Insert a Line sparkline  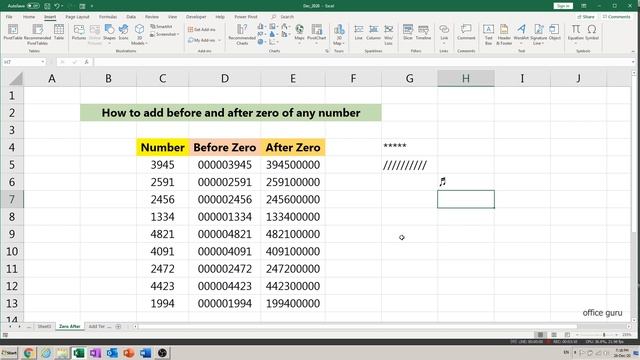pyautogui.click(x=358, y=32)
